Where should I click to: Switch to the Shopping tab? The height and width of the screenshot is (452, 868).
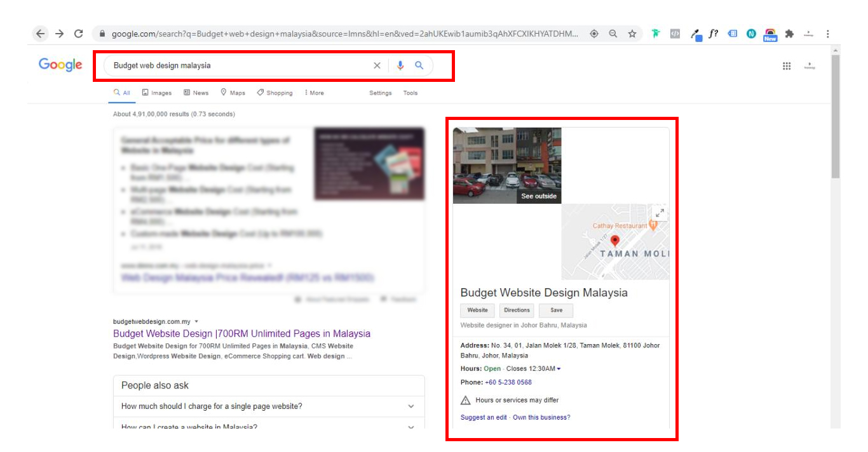[x=275, y=93]
